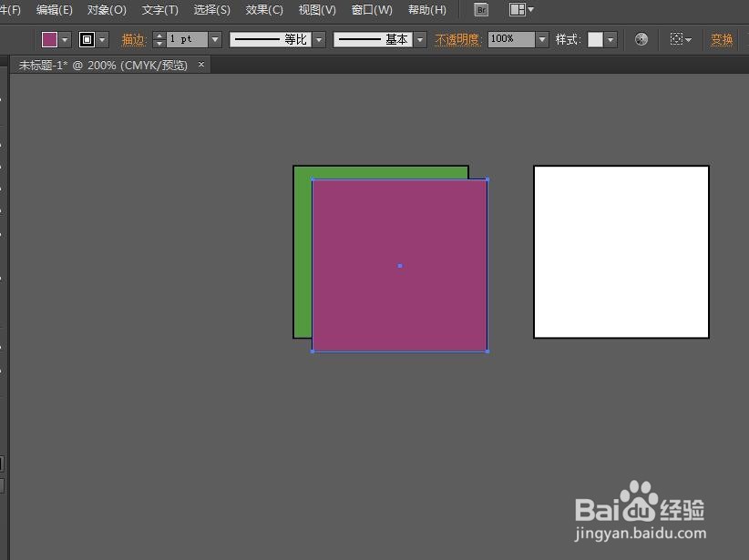This screenshot has width=749, height=560.
Task: Click the purple square's center point
Action: 400,266
